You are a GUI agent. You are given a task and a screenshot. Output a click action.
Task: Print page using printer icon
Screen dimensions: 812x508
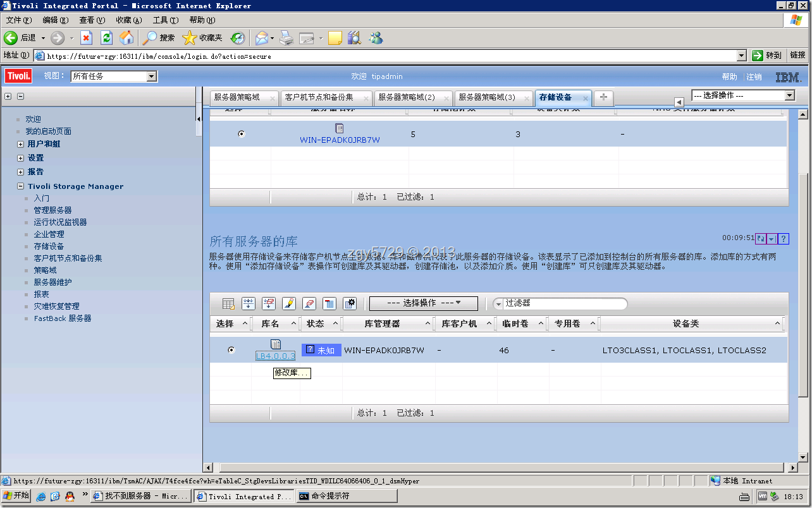pos(286,38)
